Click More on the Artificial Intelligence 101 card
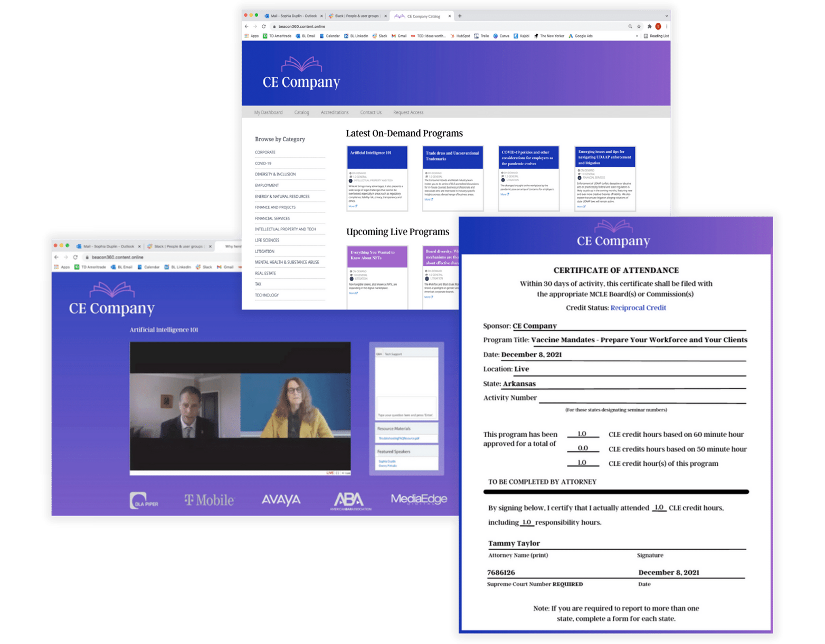825x644 pixels. 352,206
